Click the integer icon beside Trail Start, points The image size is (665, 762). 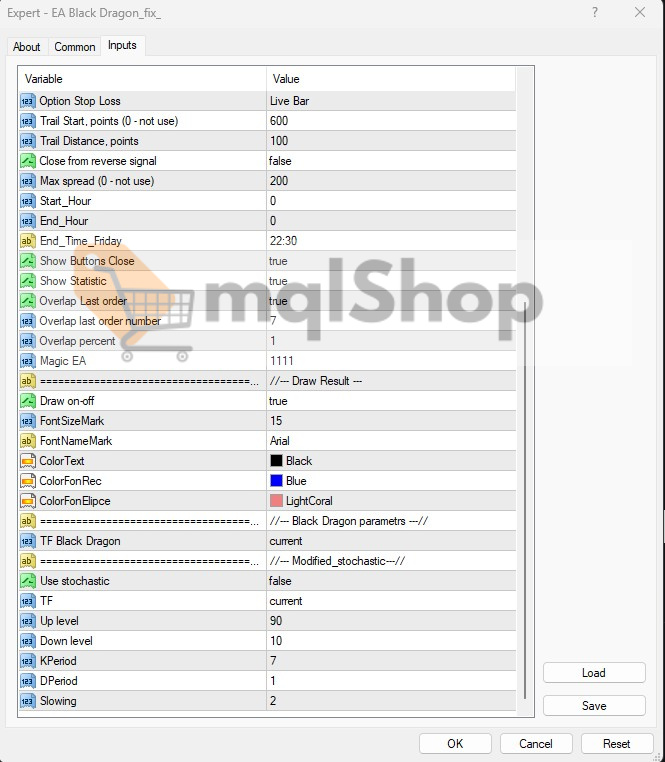tap(28, 121)
